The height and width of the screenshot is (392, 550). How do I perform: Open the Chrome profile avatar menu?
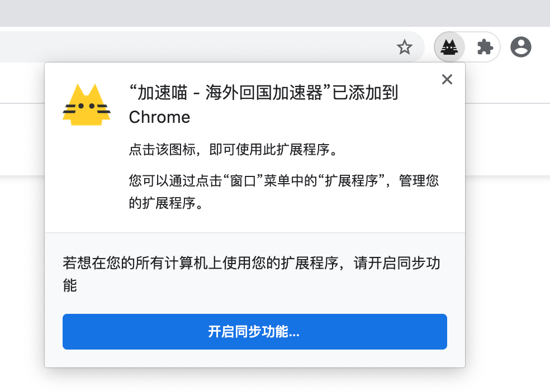(x=520, y=47)
